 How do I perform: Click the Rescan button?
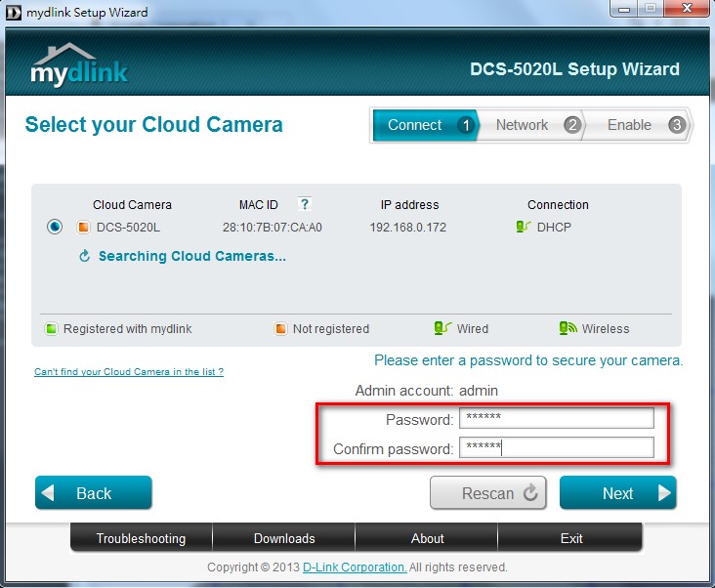tap(488, 492)
